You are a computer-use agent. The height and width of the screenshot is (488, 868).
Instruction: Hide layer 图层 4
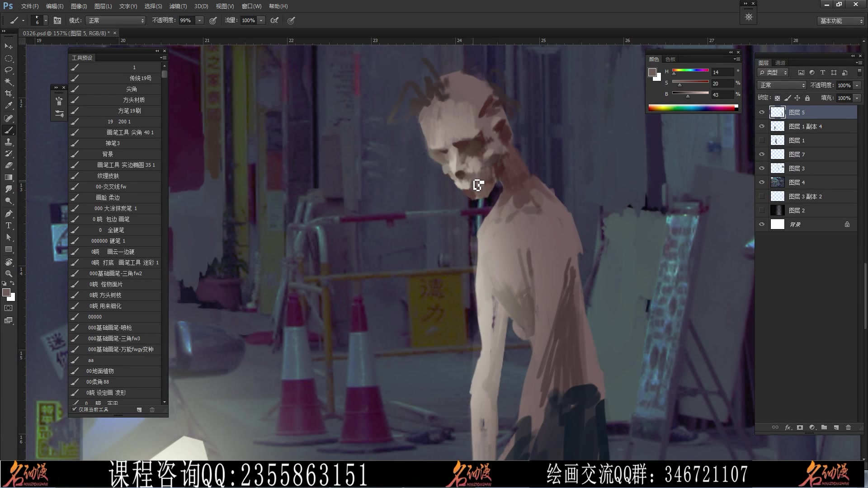[x=762, y=183]
